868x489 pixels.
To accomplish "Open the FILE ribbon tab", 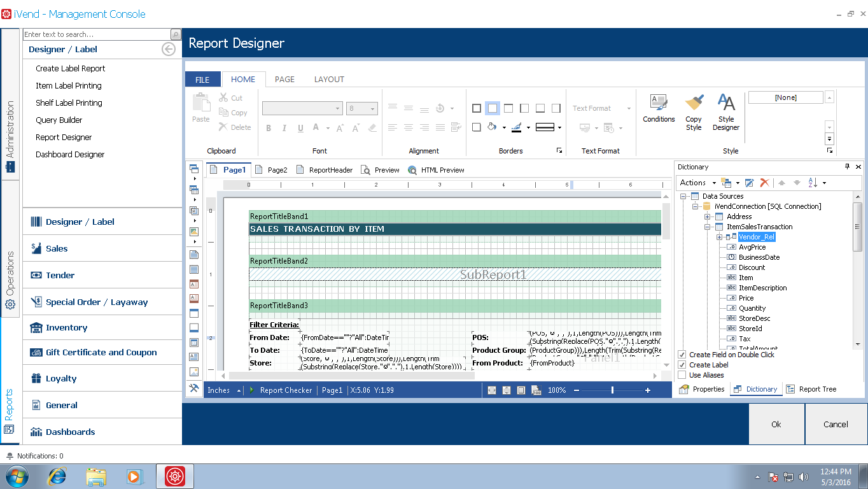I will click(x=202, y=80).
